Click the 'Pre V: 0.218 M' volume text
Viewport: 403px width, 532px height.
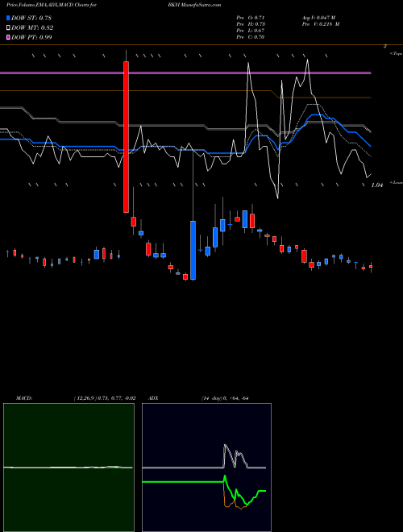(x=321, y=24)
